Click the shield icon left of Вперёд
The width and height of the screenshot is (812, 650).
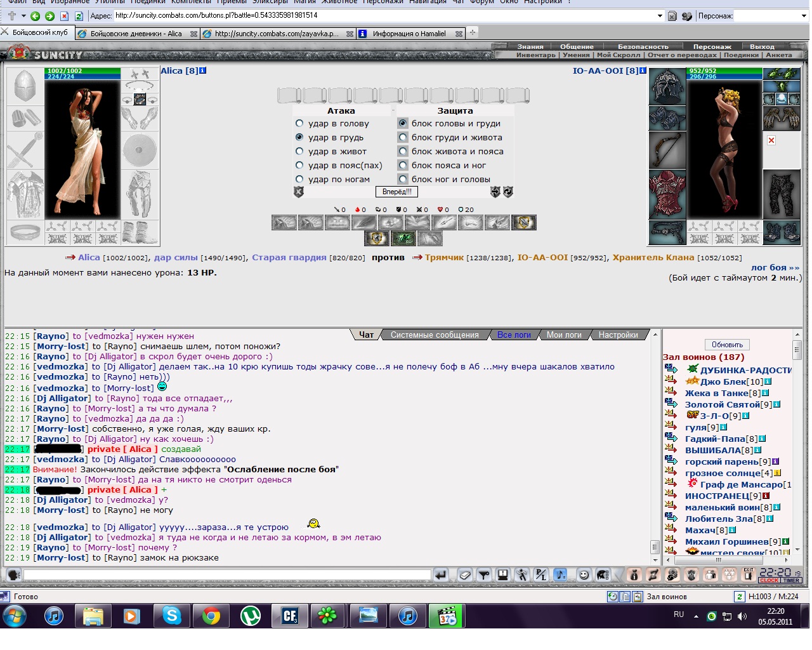click(x=299, y=192)
